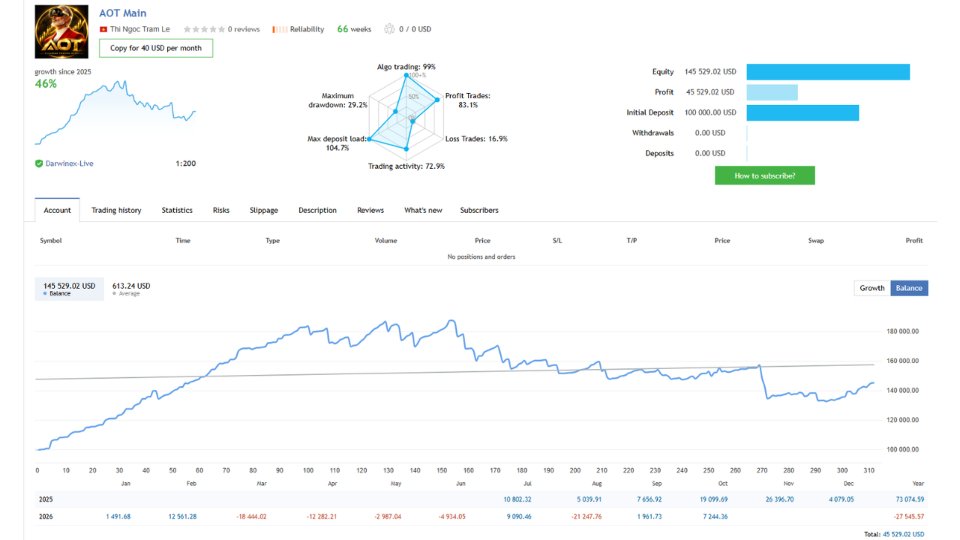Open the Risks tab
The image size is (960, 540).
coord(221,210)
